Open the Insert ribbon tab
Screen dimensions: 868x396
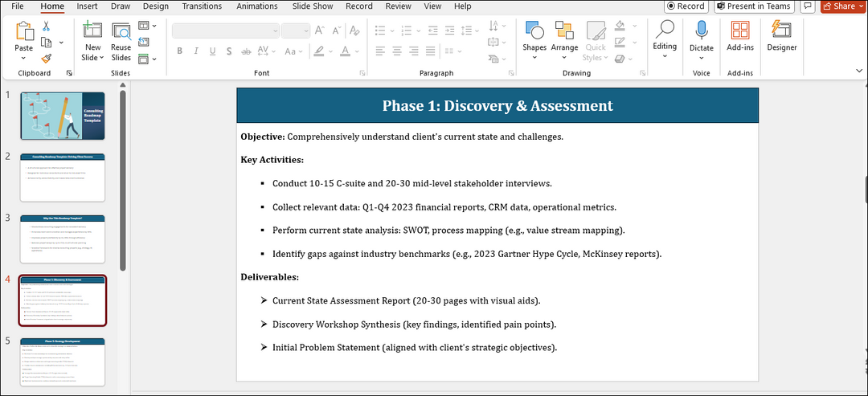(x=87, y=6)
